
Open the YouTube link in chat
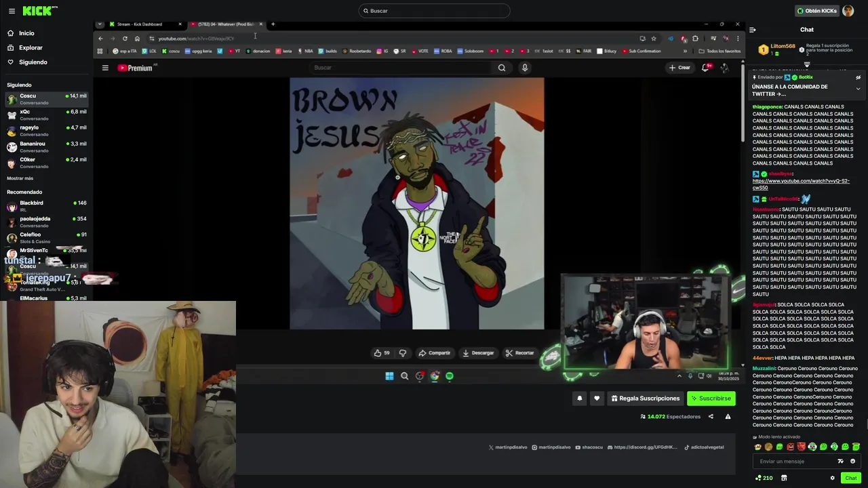tap(801, 184)
